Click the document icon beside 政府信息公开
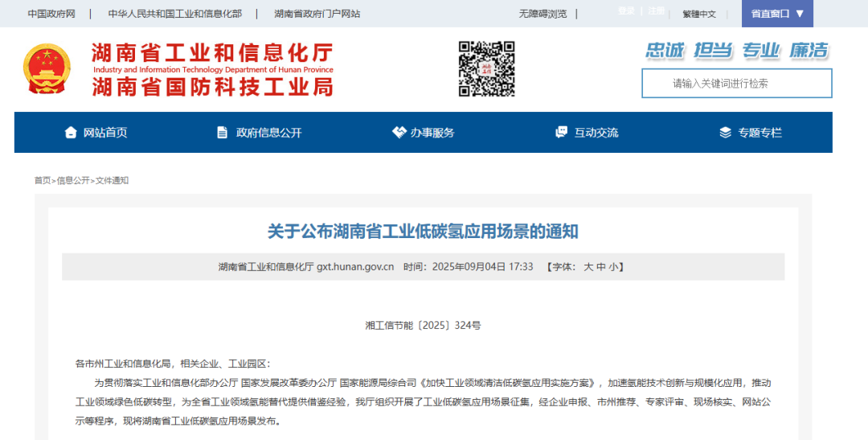Viewport: 868px width, 440px height. 222,133
